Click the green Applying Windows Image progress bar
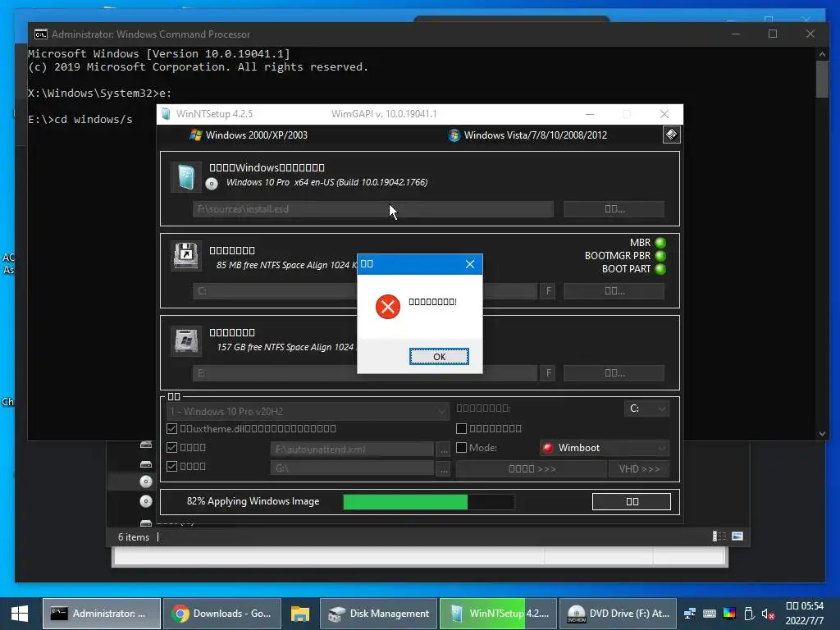The width and height of the screenshot is (840, 630). [428, 502]
